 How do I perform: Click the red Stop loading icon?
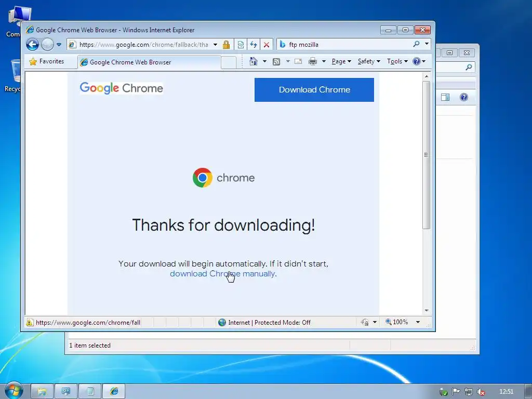pos(267,45)
